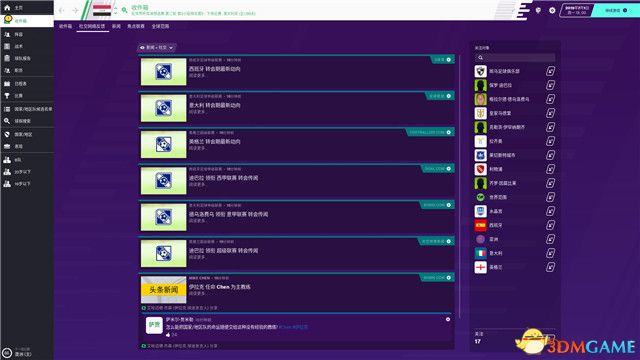Open the briefcase sidebar icon

click(7, 146)
